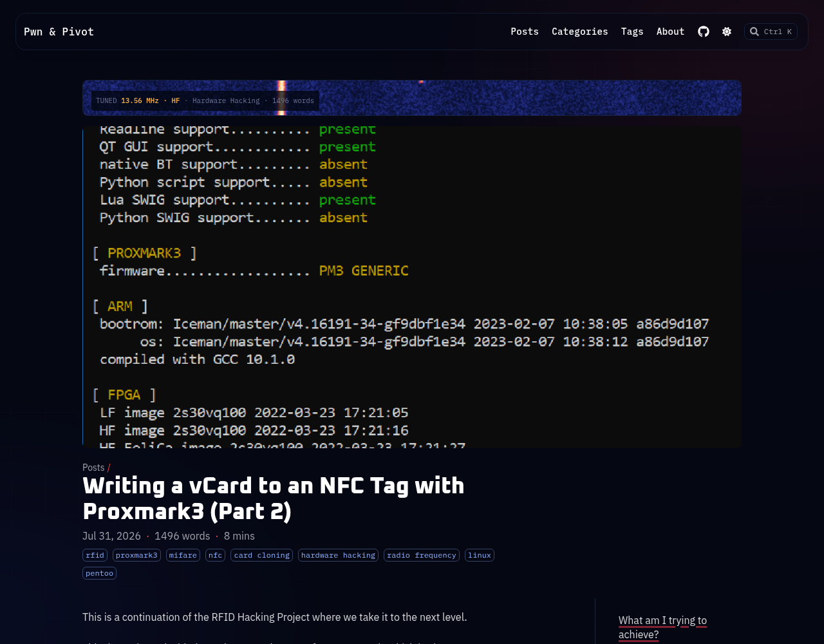Open the Tags menu item
The width and height of the screenshot is (824, 644).
coord(632,32)
